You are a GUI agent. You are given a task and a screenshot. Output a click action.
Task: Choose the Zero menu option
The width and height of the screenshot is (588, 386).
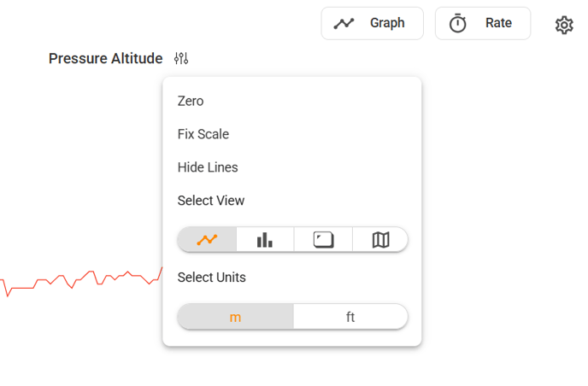pyautogui.click(x=191, y=101)
